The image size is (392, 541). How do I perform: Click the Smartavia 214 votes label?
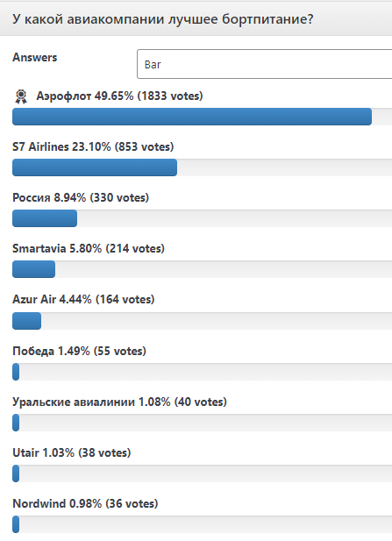click(x=89, y=248)
